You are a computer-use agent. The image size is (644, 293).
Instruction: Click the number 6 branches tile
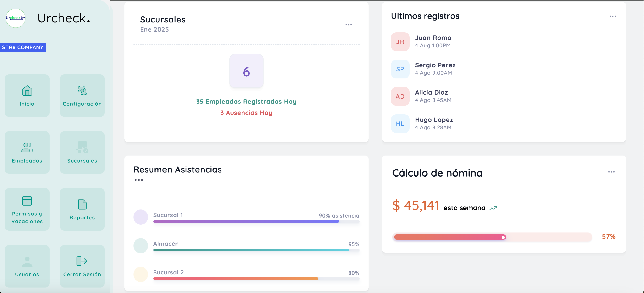coord(246,71)
